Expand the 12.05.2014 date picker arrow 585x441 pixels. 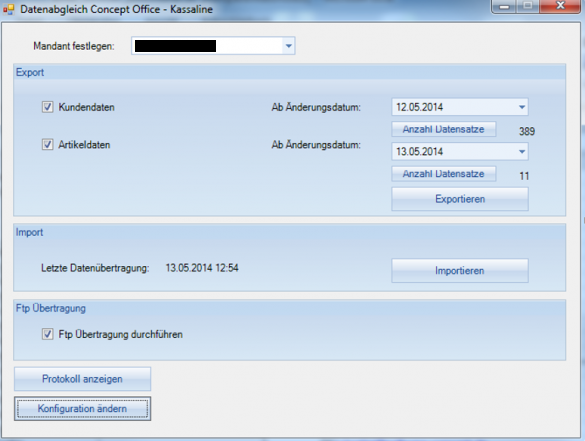(522, 107)
